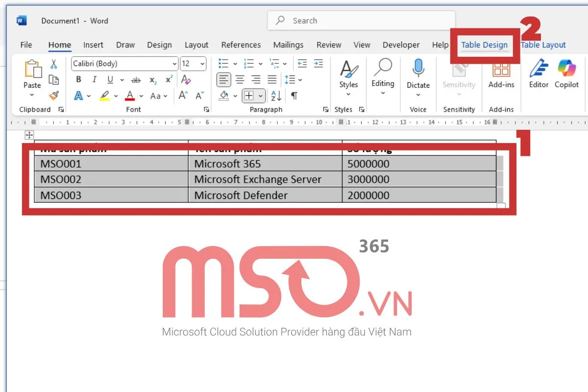The width and height of the screenshot is (588, 392).
Task: Click the Format Painter brush icon
Action: (x=54, y=96)
